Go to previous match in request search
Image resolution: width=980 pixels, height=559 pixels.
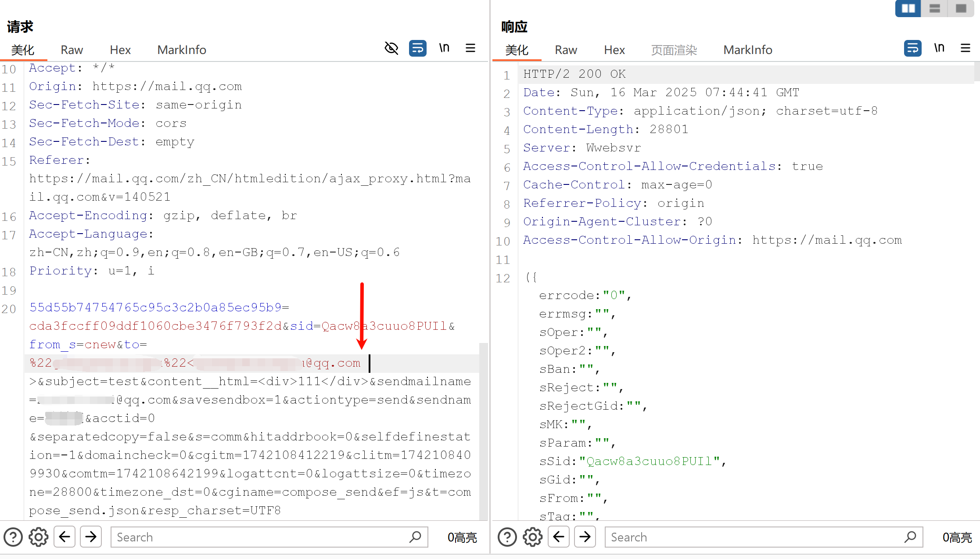[x=65, y=537]
